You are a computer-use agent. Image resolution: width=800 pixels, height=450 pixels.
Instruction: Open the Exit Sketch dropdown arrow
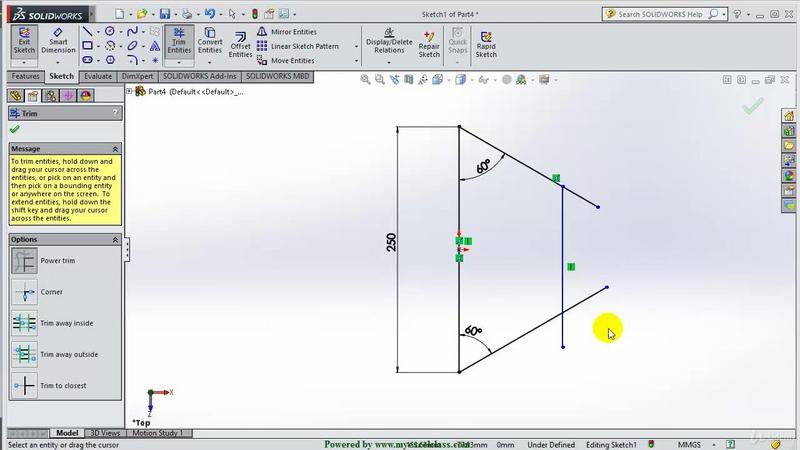tap(24, 63)
